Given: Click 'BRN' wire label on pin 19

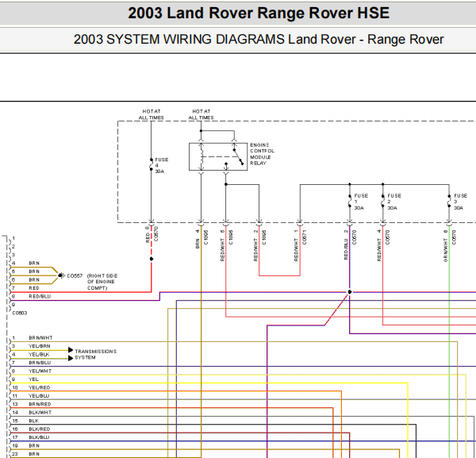Looking at the screenshot, I should coord(34,445).
